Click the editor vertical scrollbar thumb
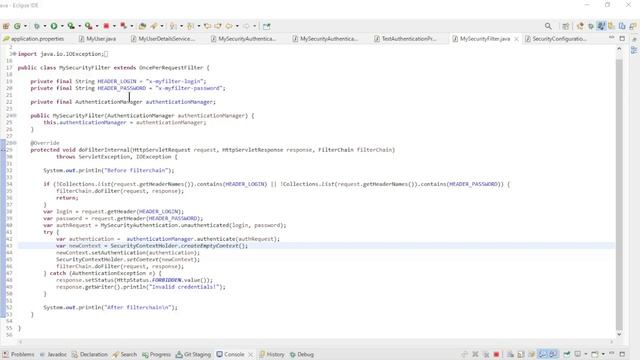Viewport: 640px width, 360px height. (619, 194)
